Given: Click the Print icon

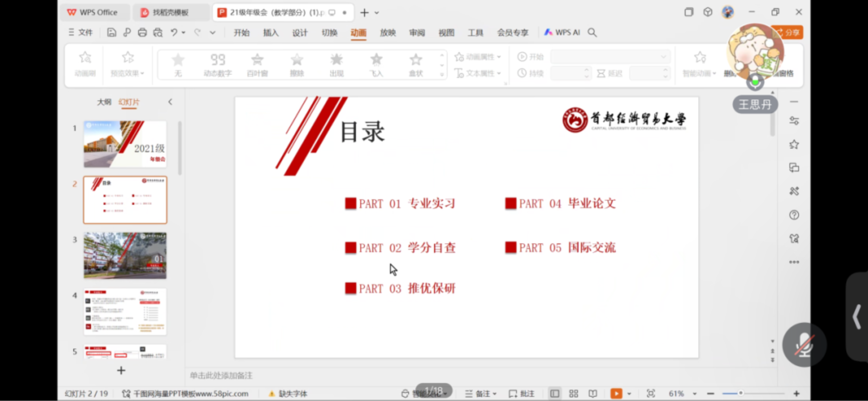Looking at the screenshot, I should (x=142, y=33).
